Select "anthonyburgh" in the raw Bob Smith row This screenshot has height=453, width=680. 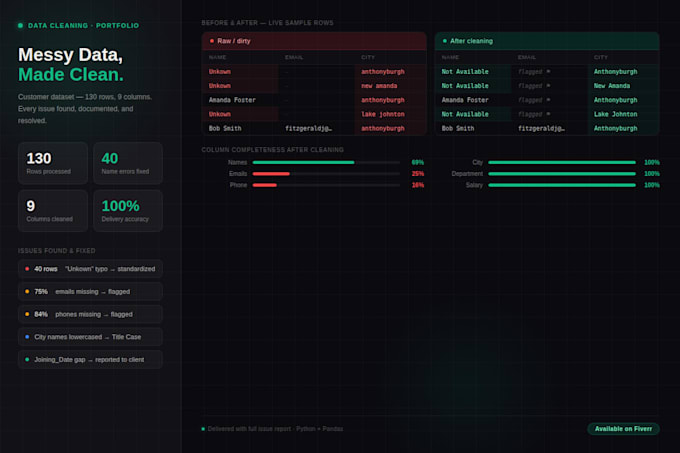point(382,128)
